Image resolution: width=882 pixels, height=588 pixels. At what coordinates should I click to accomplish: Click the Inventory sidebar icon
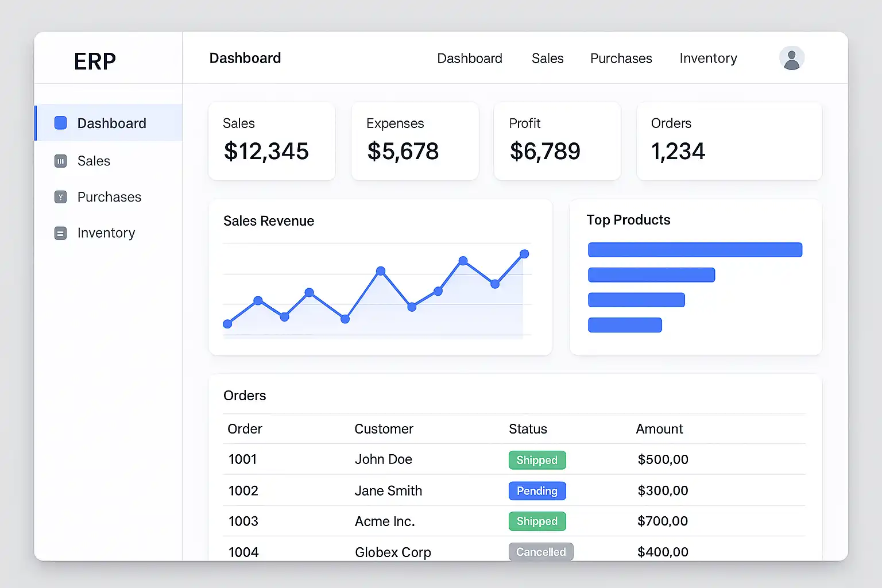tap(60, 233)
